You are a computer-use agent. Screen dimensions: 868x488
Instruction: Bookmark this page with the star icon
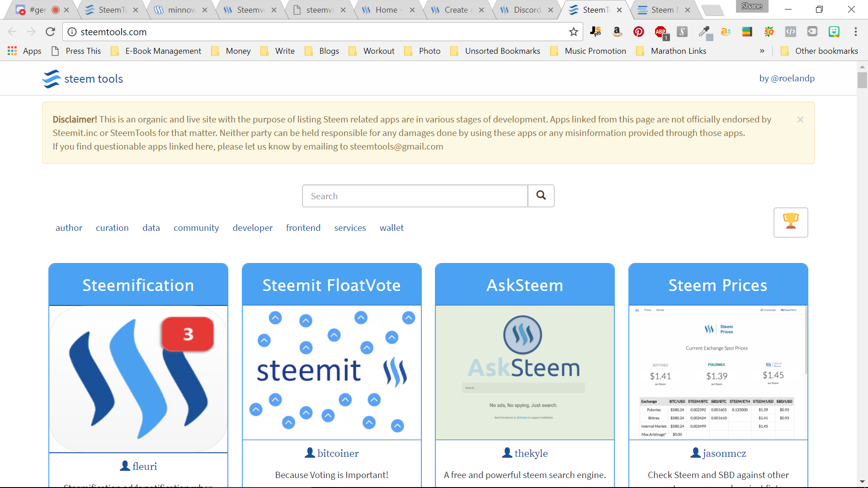coord(573,32)
